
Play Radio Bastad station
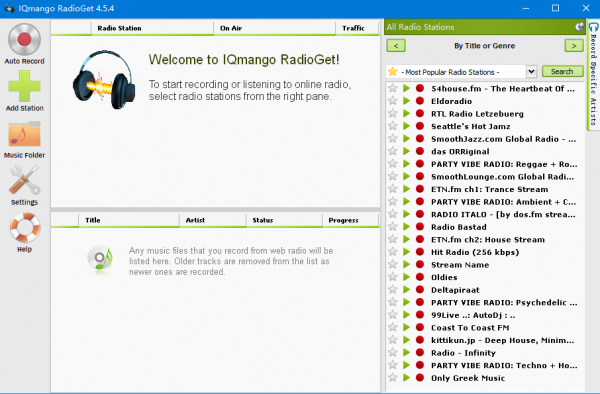coord(406,227)
